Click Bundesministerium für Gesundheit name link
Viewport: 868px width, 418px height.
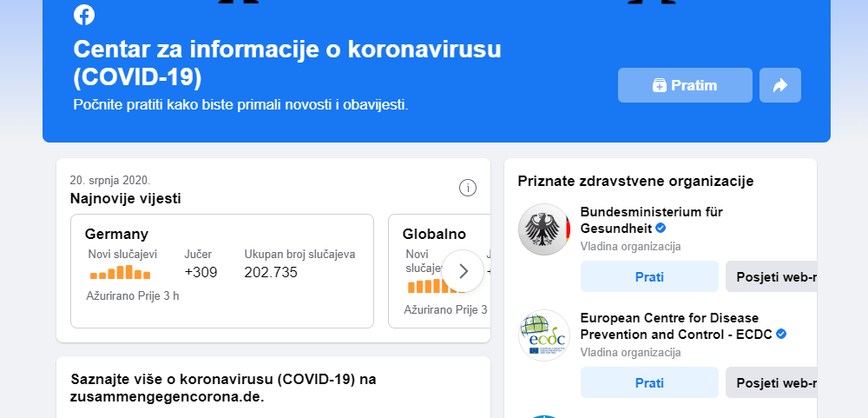coord(651,220)
